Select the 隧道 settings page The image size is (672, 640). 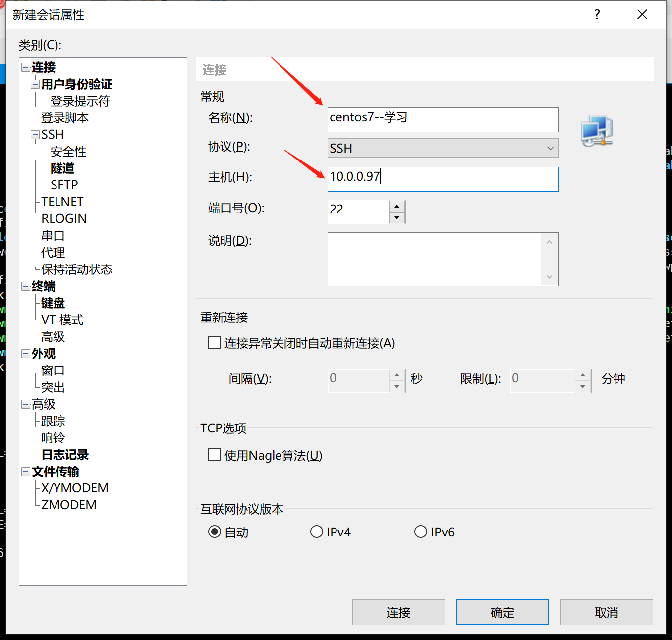pyautogui.click(x=62, y=168)
